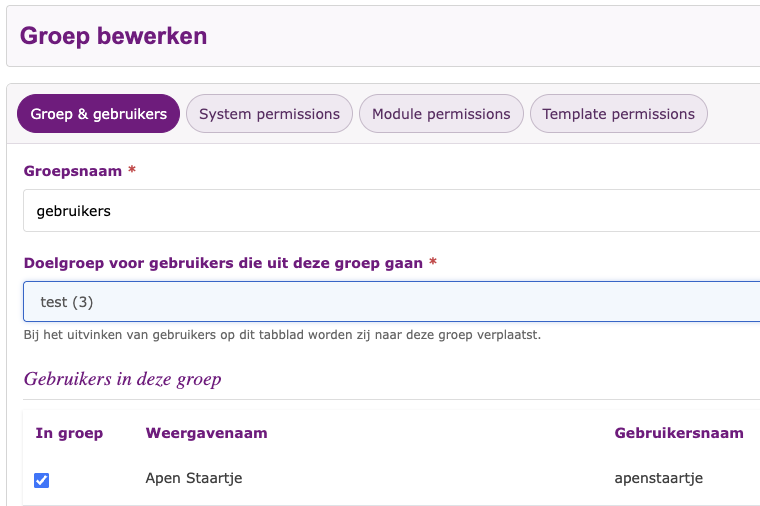Viewport: 760px width, 506px height.
Task: Open the Groep & gebruikers tab
Action: click(98, 113)
